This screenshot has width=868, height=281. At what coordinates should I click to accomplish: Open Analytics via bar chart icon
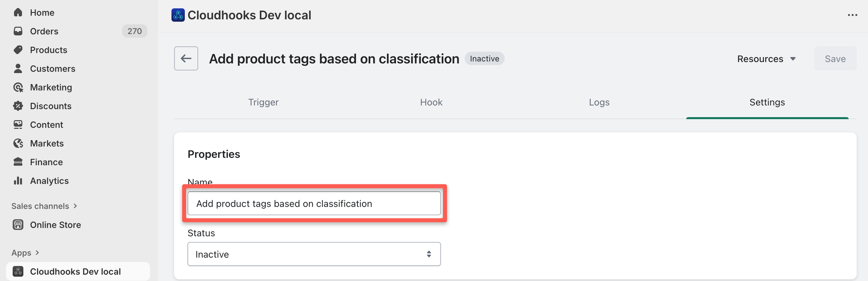coord(18,181)
